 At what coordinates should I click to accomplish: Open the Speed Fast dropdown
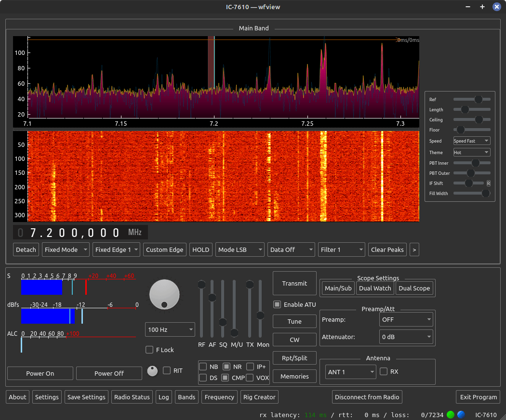472,141
